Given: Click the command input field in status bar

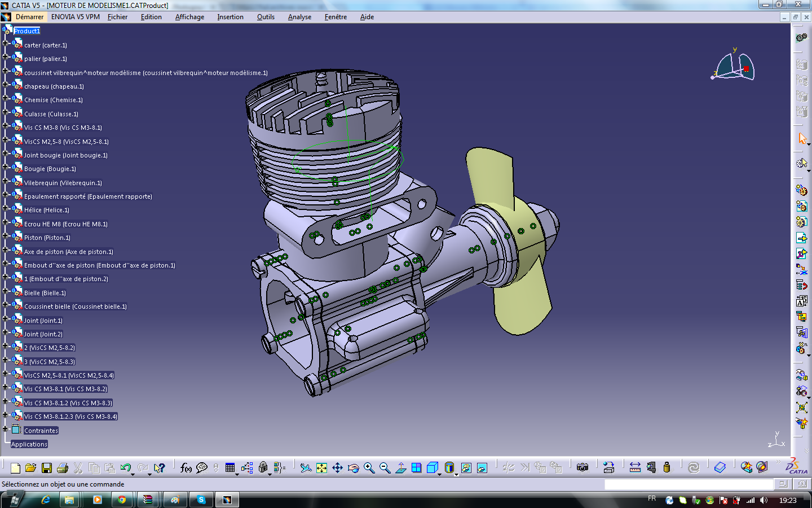Looking at the screenshot, I should 689,484.
